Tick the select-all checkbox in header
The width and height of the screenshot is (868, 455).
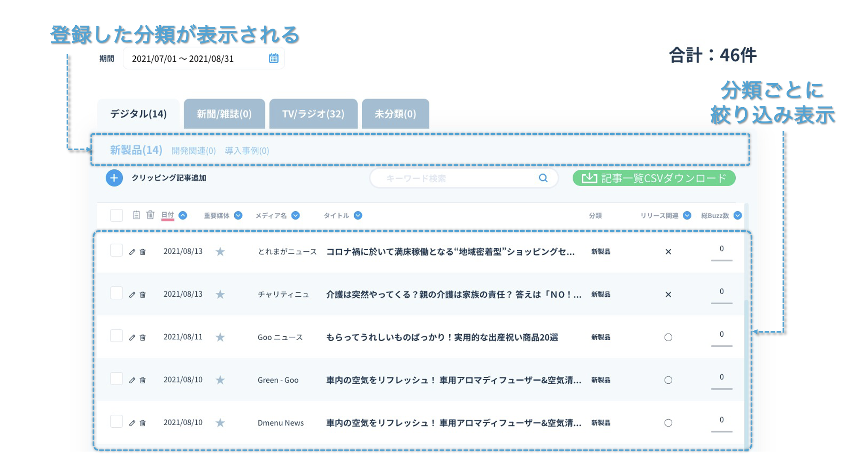[x=117, y=215]
